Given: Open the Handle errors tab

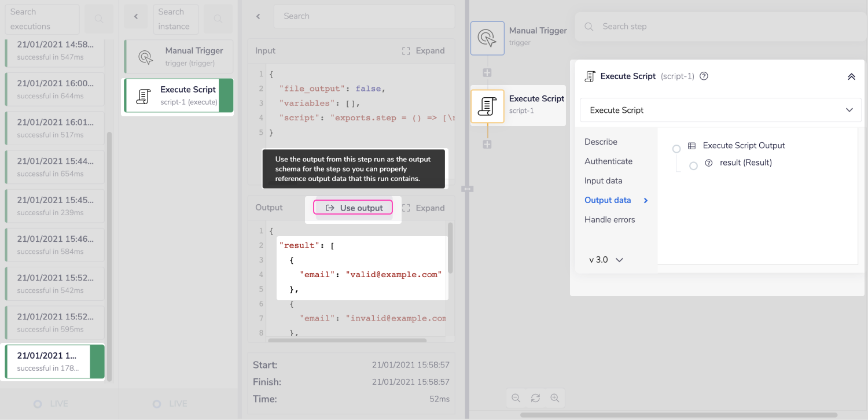Looking at the screenshot, I should (609, 219).
